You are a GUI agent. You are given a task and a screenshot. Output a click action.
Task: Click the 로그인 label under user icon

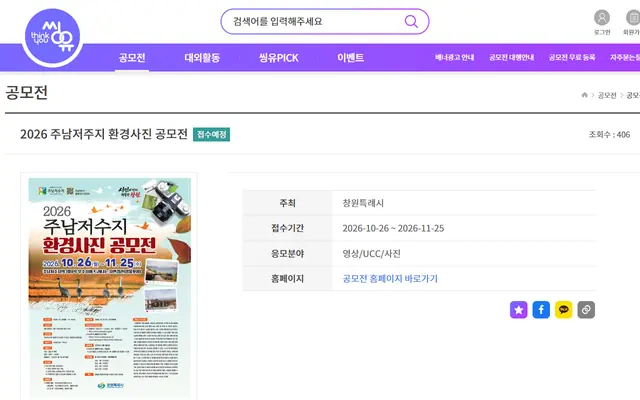tap(602, 32)
